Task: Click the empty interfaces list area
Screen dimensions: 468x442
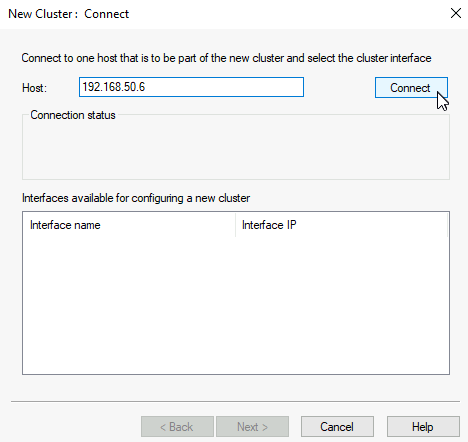Action: coord(236,305)
